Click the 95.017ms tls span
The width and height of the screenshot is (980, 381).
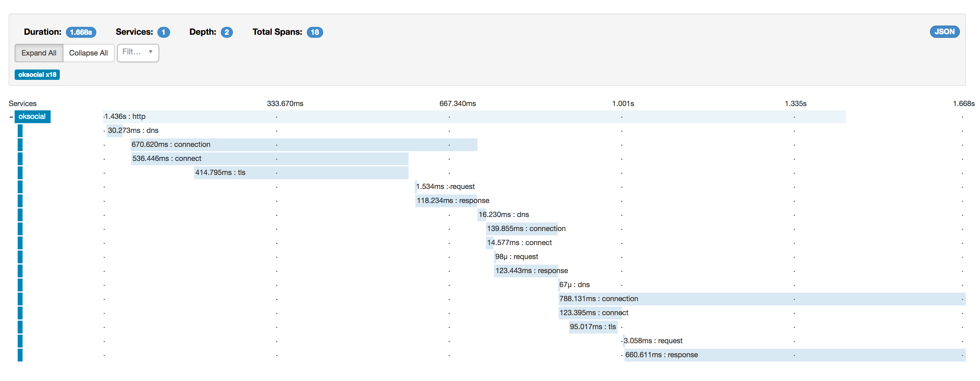pos(593,327)
